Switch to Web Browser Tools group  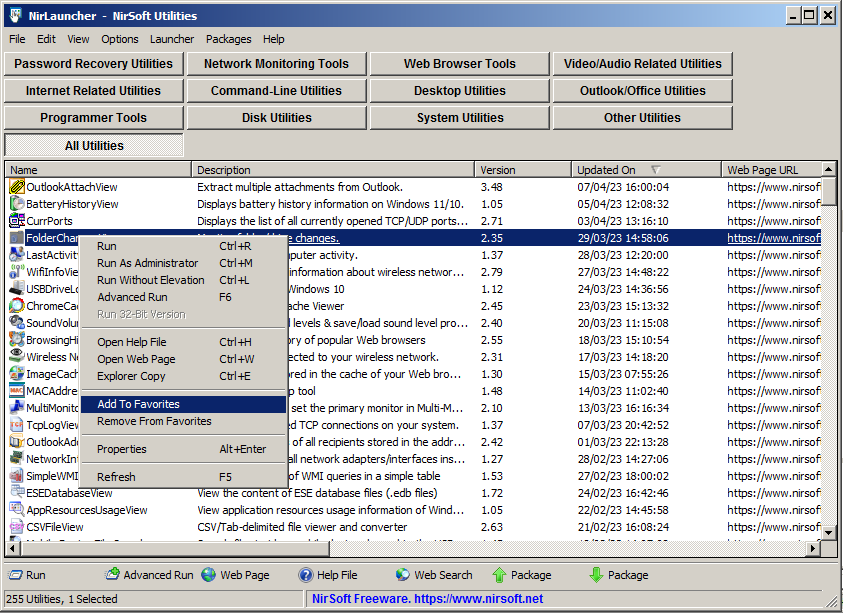click(460, 64)
